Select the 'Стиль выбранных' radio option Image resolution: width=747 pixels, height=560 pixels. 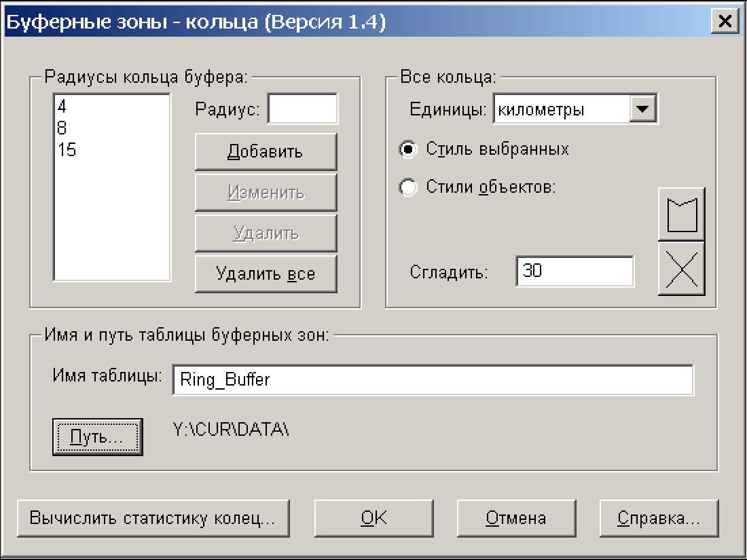[x=408, y=149]
